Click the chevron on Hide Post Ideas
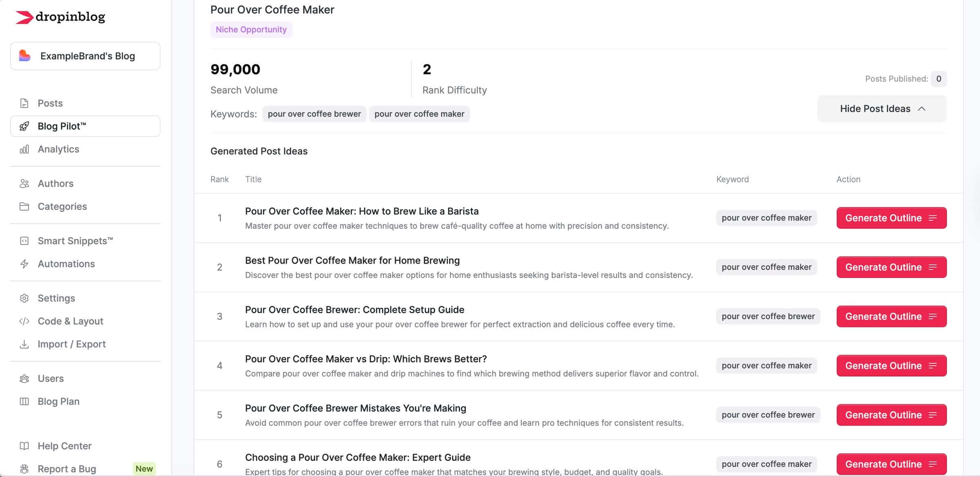 (922, 109)
